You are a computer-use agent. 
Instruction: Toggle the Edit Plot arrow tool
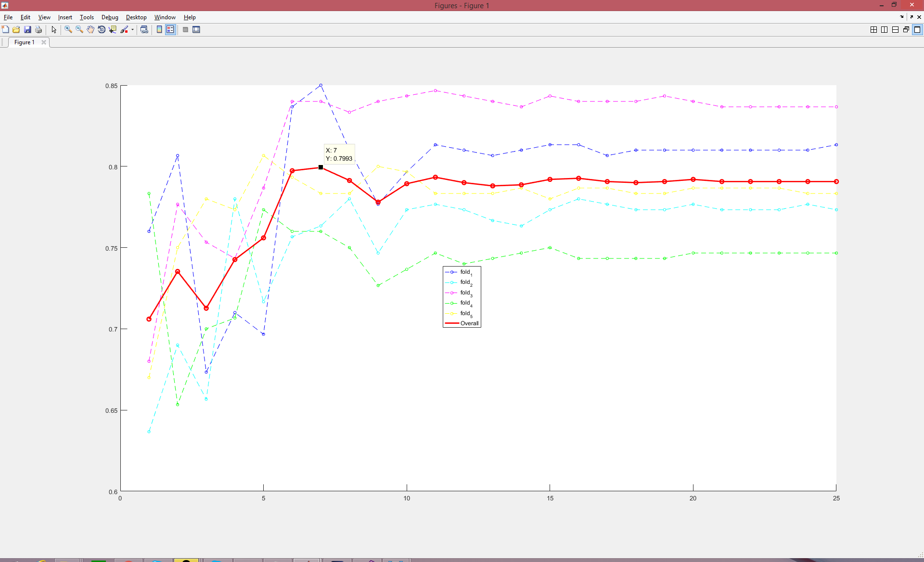point(54,29)
